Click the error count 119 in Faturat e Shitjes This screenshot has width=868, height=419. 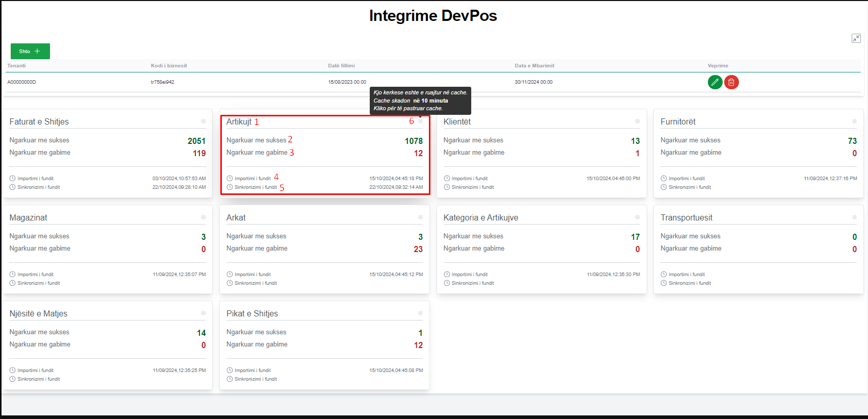199,154
